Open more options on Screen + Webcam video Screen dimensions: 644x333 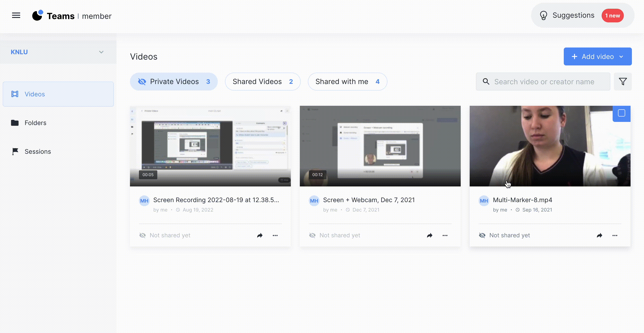tap(445, 235)
